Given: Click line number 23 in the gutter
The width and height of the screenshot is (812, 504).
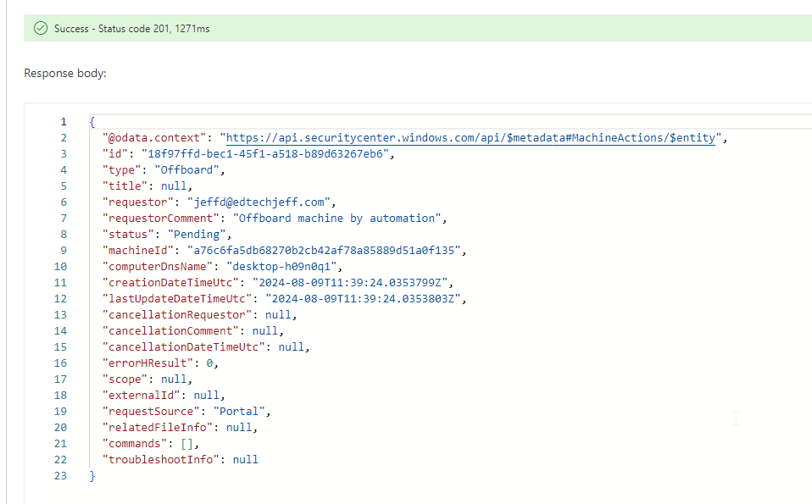Looking at the screenshot, I should coord(59,476).
